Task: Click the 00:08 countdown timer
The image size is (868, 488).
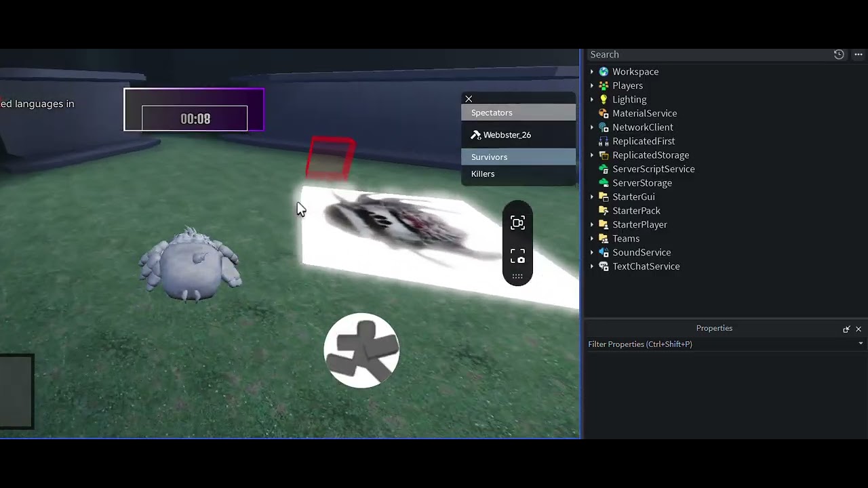Action: (x=195, y=119)
